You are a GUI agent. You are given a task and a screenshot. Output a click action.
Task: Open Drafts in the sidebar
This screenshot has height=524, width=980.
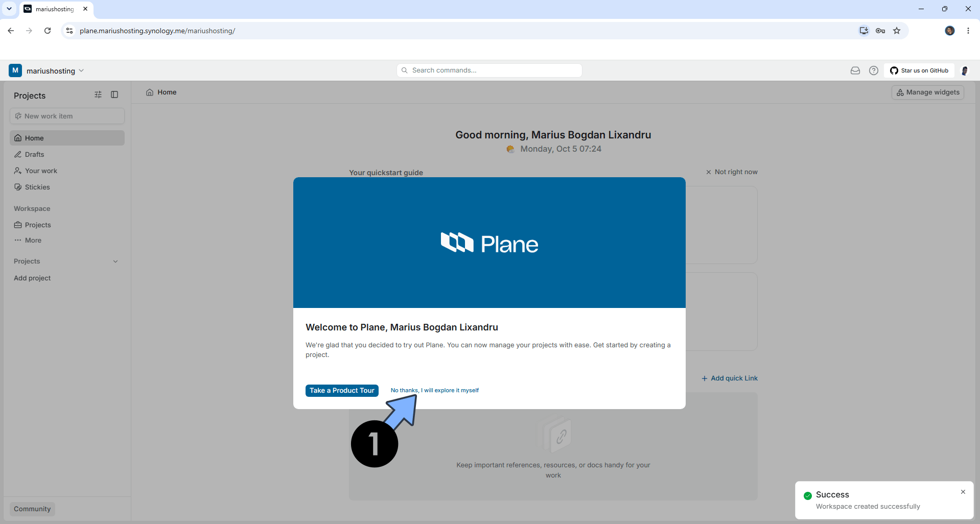pyautogui.click(x=67, y=154)
